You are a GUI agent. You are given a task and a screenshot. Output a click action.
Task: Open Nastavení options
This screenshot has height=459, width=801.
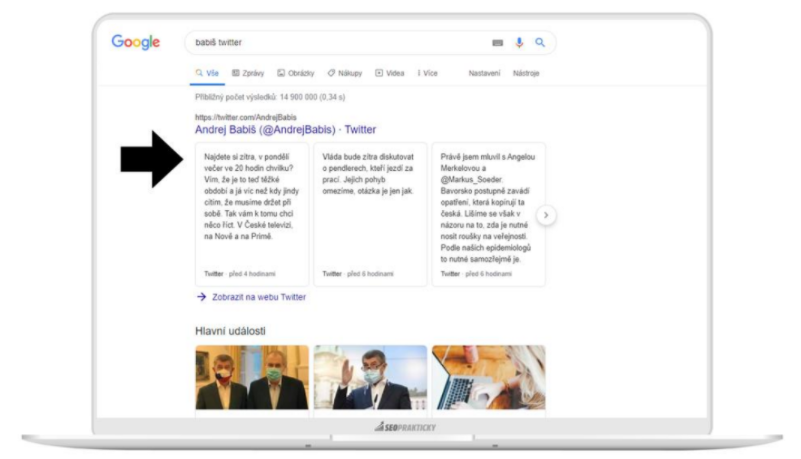click(484, 73)
